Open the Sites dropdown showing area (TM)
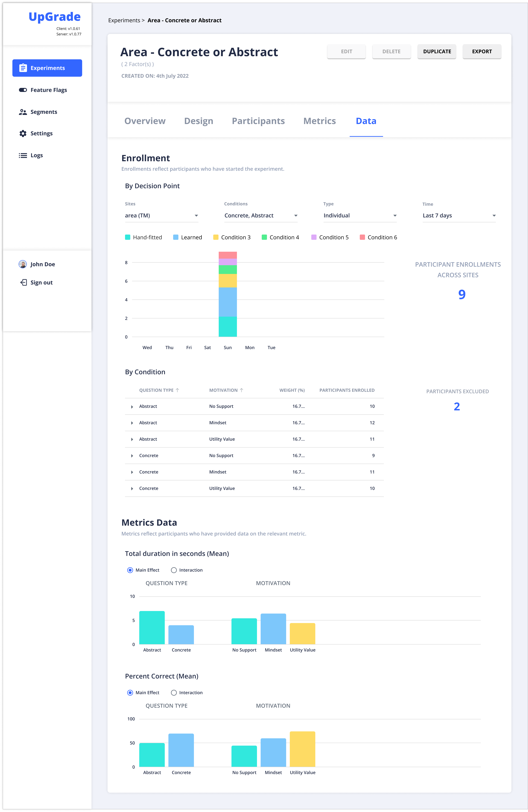The height and width of the screenshot is (812, 528). click(x=161, y=215)
